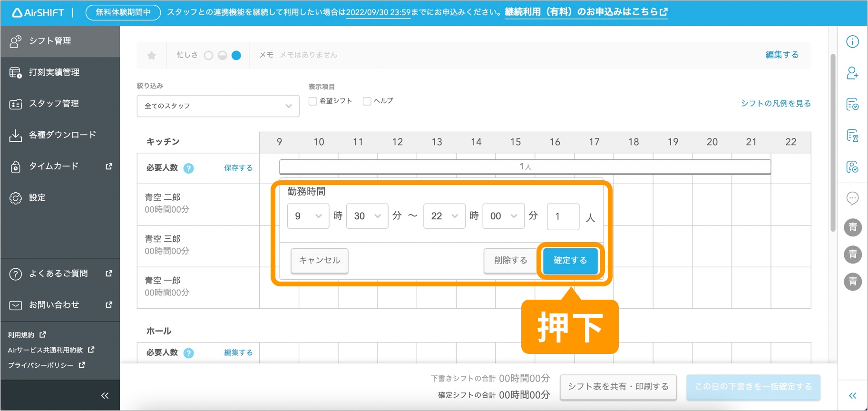868x411 pixels.
Task: Open シフトの凡例を見る link
Action: (x=776, y=103)
